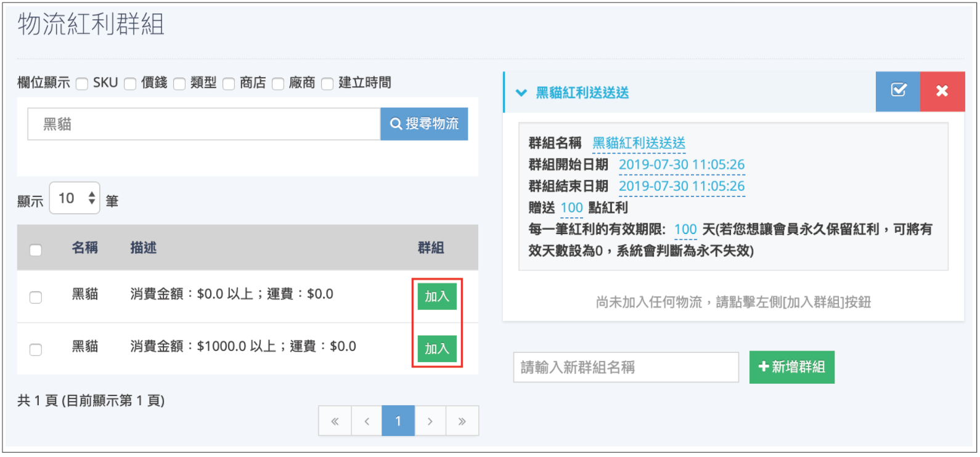Go to previous page with left arrow

click(x=367, y=421)
